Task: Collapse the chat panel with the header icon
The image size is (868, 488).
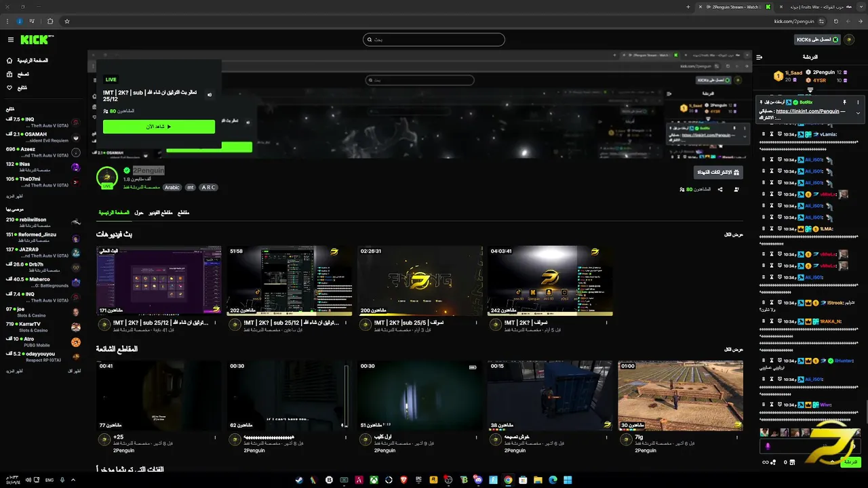Action: coord(759,57)
